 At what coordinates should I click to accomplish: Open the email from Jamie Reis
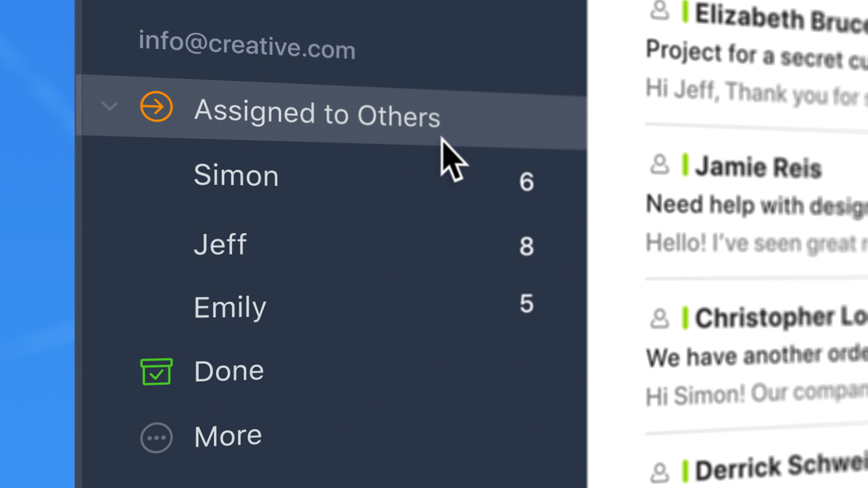(x=757, y=206)
